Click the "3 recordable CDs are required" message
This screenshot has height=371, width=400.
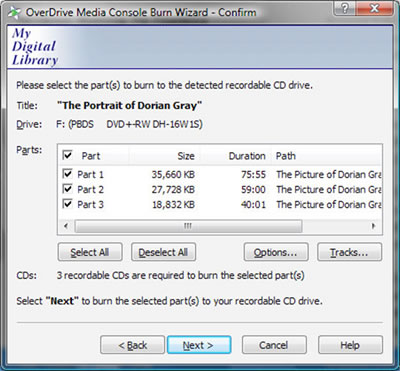tap(180, 276)
